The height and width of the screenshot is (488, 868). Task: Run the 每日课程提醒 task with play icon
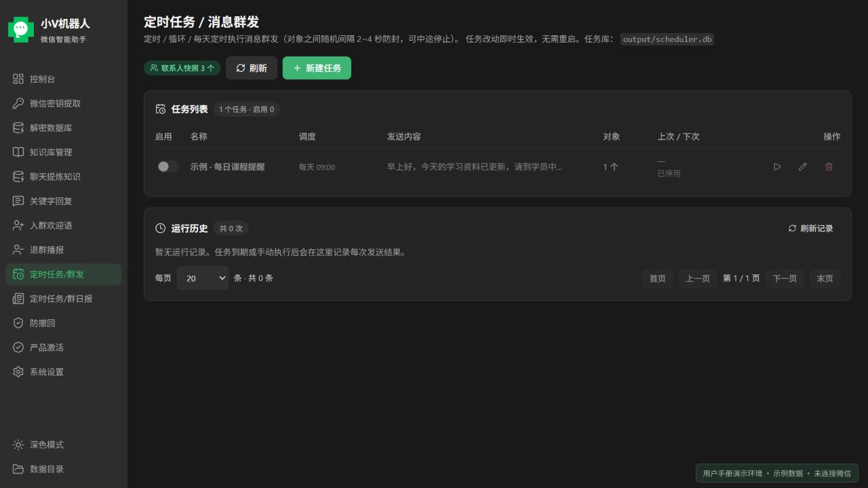pyautogui.click(x=777, y=167)
